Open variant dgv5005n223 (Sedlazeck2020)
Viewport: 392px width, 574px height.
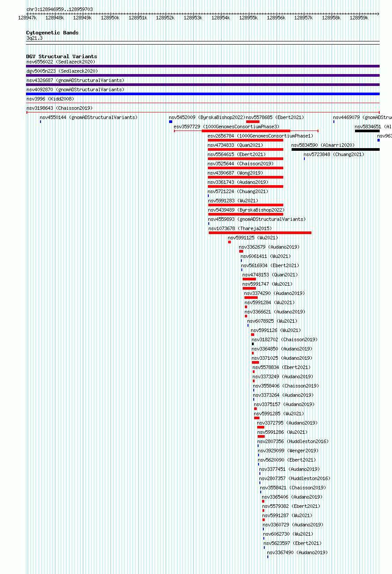(62, 71)
